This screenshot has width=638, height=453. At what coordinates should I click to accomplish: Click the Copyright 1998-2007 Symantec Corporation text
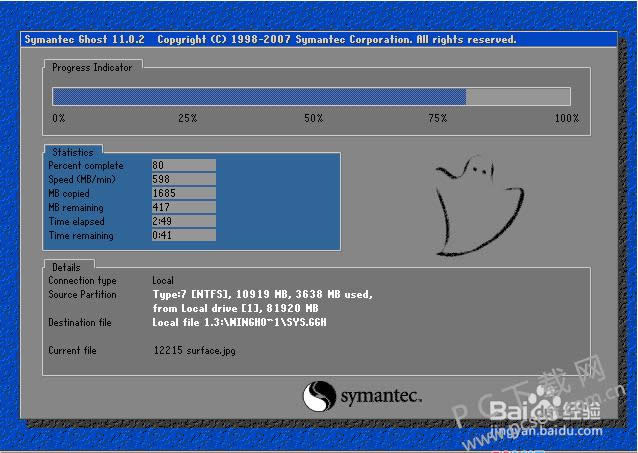coord(337,39)
